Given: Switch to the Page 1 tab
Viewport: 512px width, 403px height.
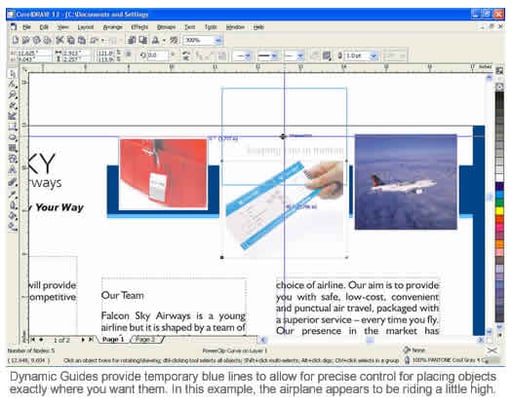Looking at the screenshot, I should pyautogui.click(x=113, y=339).
